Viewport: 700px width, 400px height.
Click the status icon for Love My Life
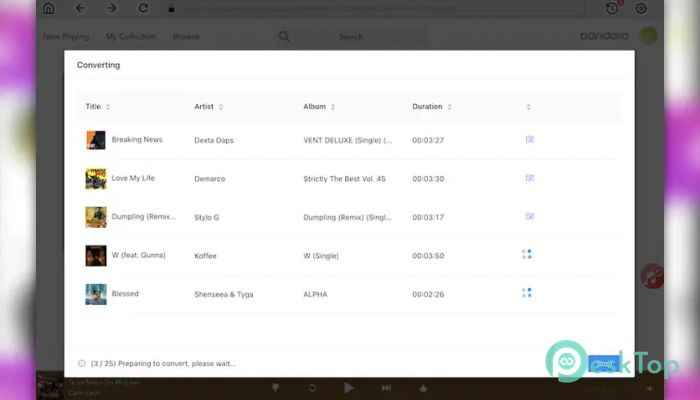click(x=529, y=178)
